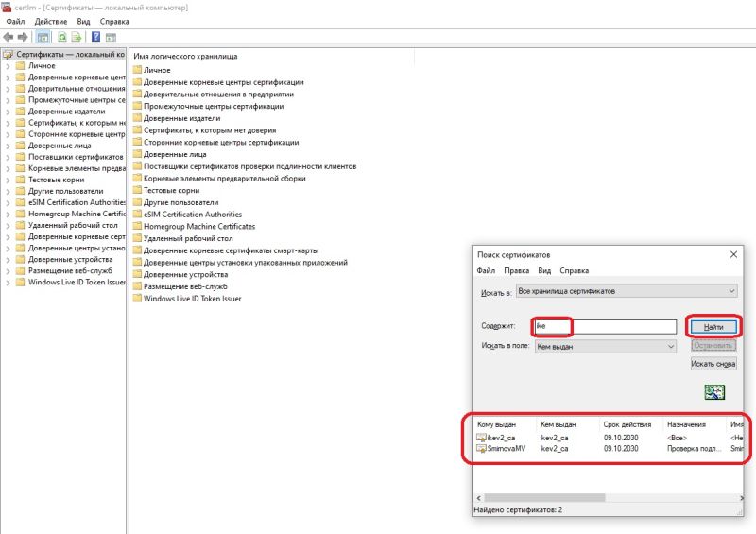The height and width of the screenshot is (534, 756).
Task: Click the Личное folder icon in right pane
Action: [x=137, y=70]
